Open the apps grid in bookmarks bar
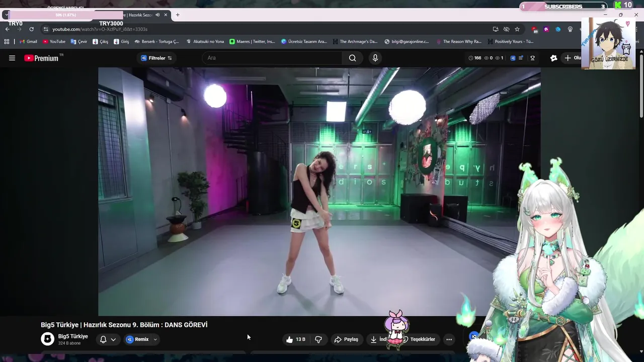The height and width of the screenshot is (362, 644). pos(7,42)
